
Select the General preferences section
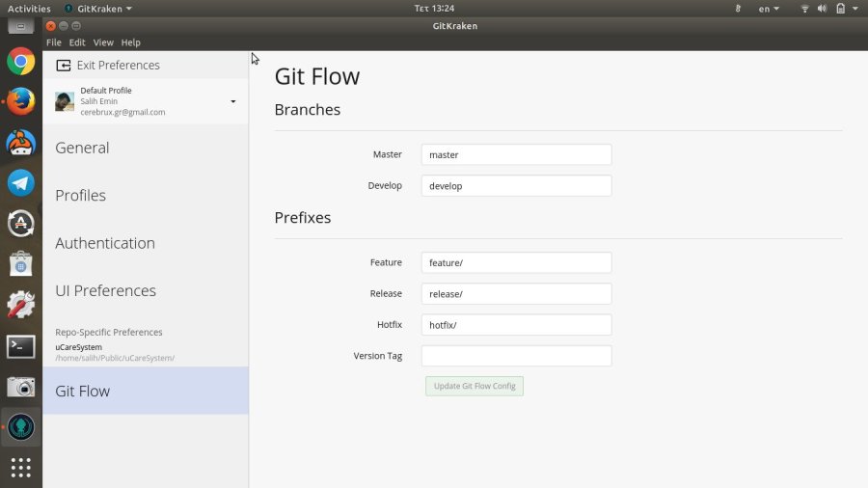point(146,148)
